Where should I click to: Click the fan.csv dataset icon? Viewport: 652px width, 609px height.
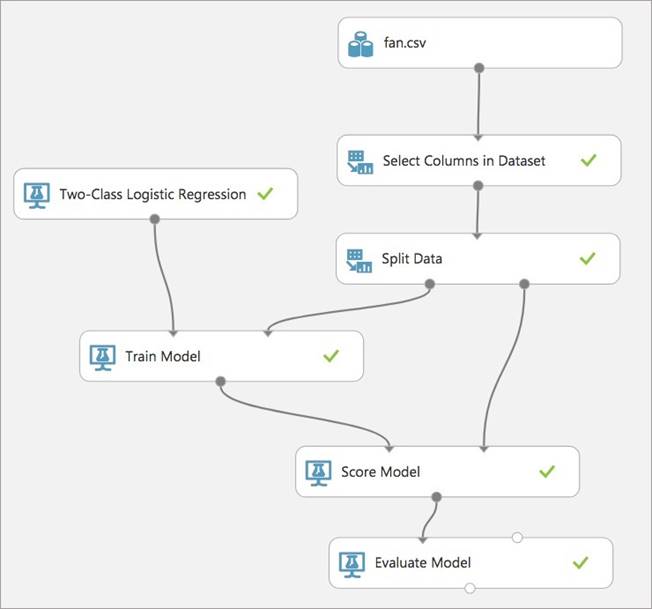click(x=360, y=44)
